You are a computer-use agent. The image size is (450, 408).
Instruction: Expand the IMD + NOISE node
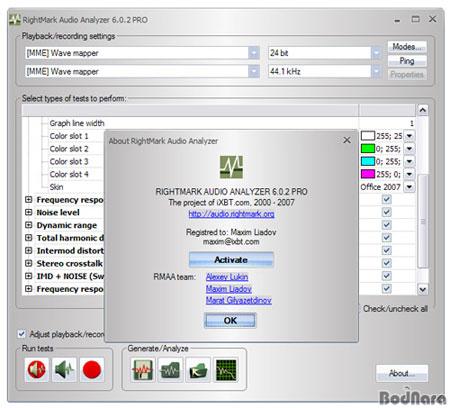pos(29,276)
